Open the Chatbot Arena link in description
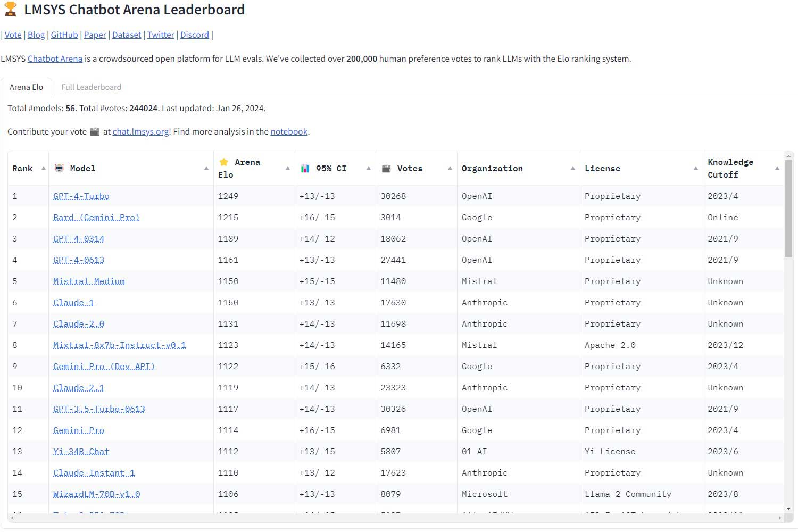The width and height of the screenshot is (798, 532). pos(55,59)
